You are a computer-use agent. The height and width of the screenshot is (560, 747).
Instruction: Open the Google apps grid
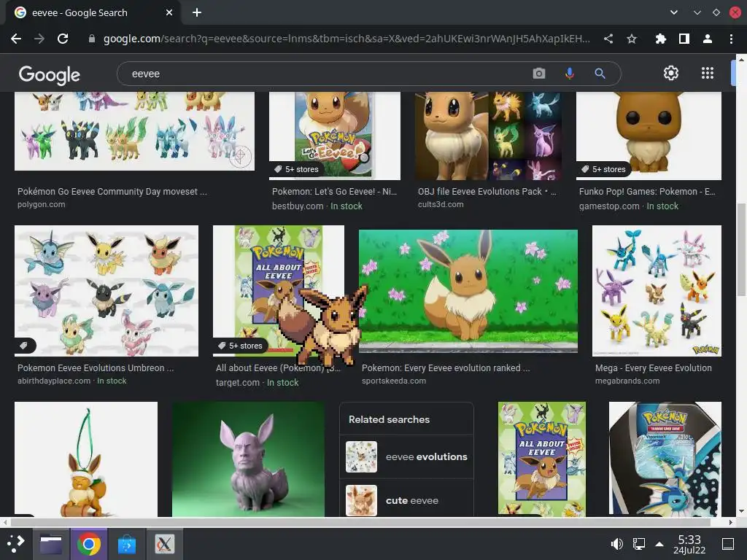(708, 73)
